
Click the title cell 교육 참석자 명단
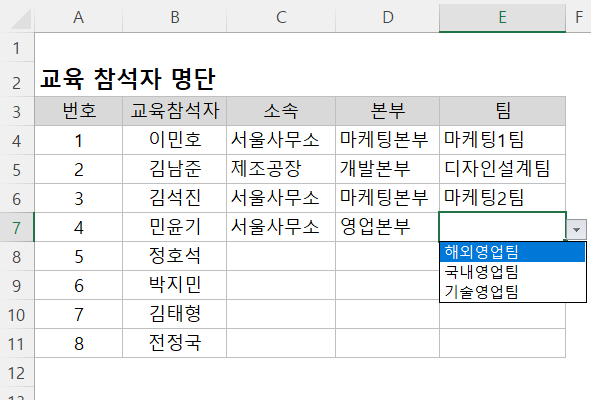[128, 79]
